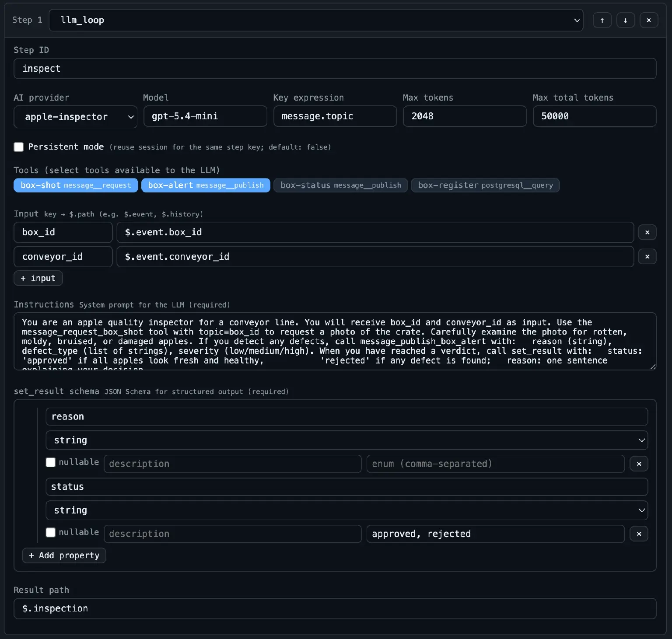
Task: Remove the reason schema property
Action: click(x=639, y=464)
